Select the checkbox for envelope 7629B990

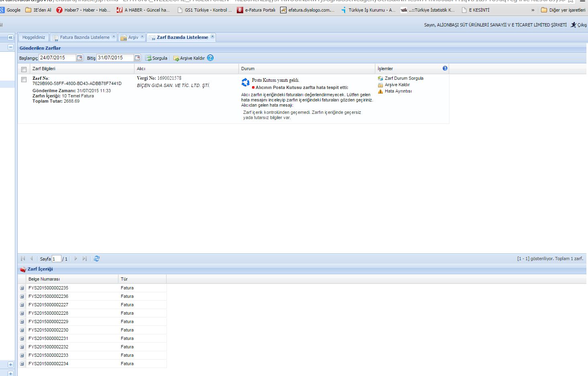pos(24,79)
